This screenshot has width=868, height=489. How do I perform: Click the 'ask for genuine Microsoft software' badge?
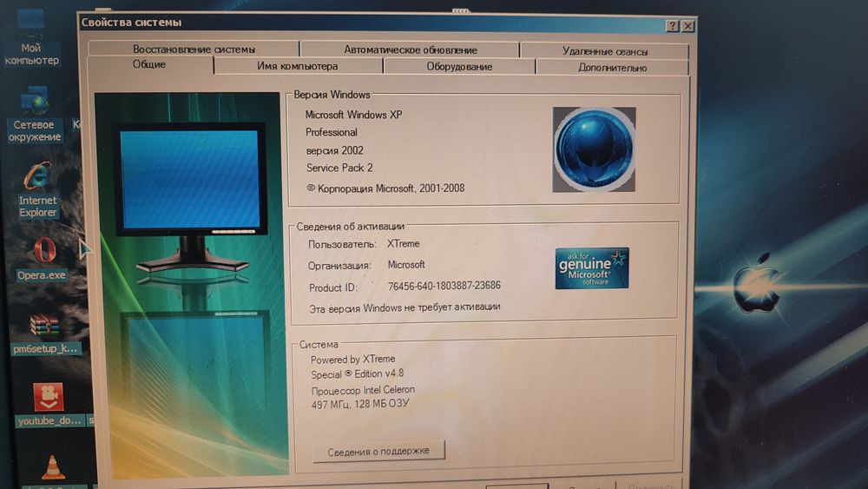tap(592, 268)
